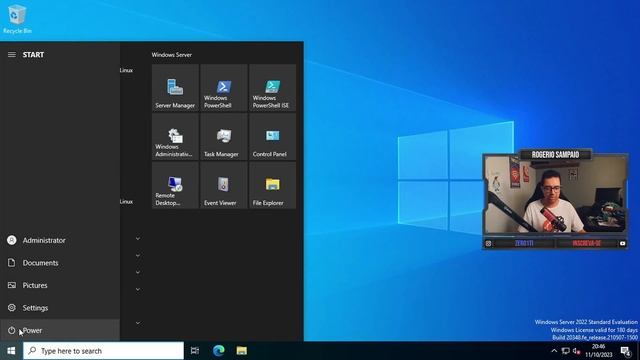Expand fourth chevron in app list
The width and height of the screenshot is (640, 360).
(138, 289)
